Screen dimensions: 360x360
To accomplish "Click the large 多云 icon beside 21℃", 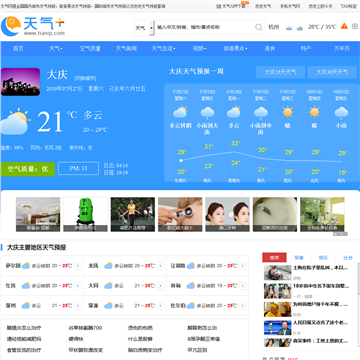I will tap(15, 121).
